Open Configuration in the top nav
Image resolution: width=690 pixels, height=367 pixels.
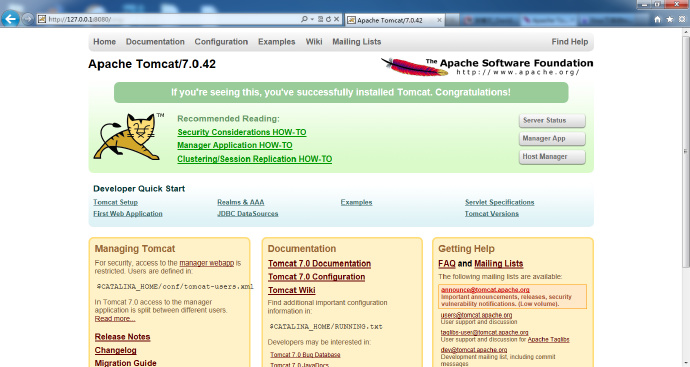(x=221, y=42)
